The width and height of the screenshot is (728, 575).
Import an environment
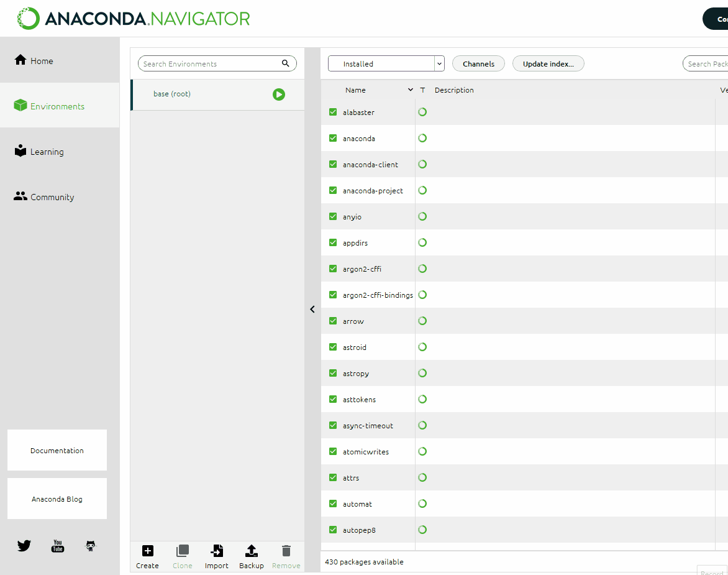(x=216, y=557)
